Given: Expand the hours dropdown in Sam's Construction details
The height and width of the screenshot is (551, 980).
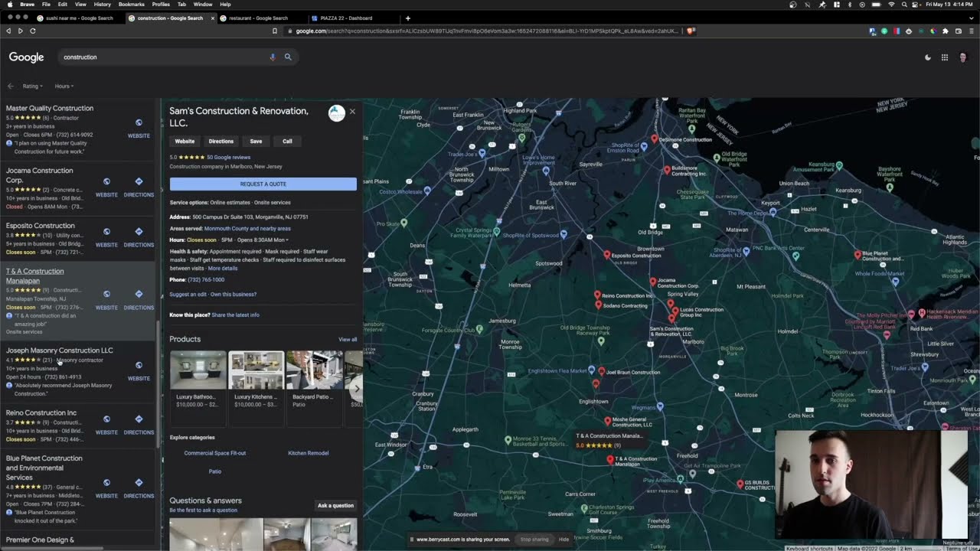Looking at the screenshot, I should [x=287, y=240].
